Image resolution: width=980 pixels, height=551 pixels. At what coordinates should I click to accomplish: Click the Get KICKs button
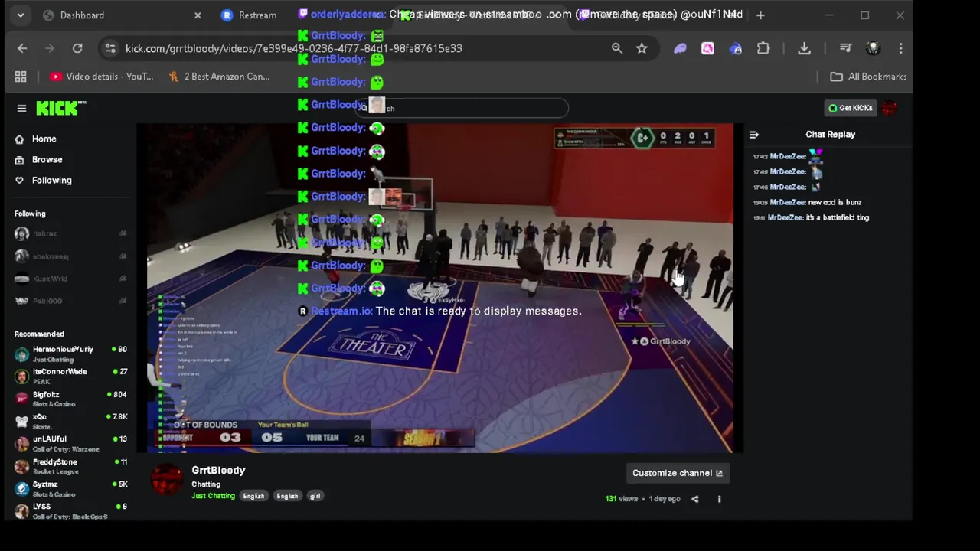(x=850, y=108)
